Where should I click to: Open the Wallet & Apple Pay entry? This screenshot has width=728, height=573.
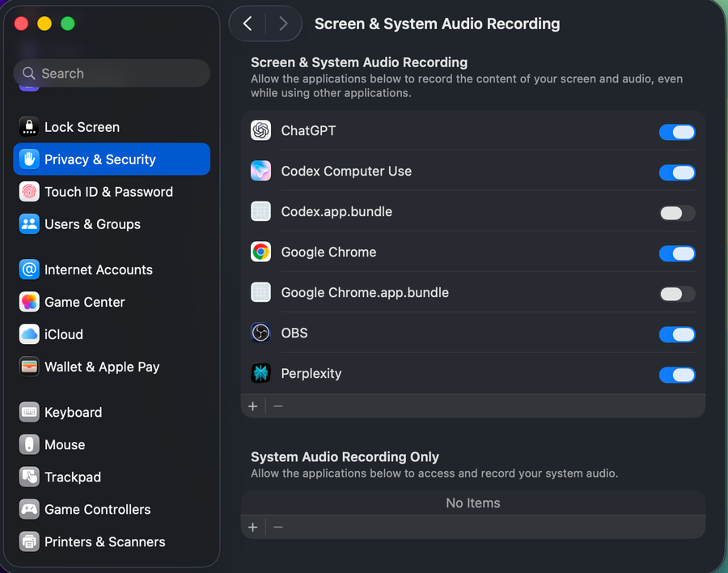[112, 367]
